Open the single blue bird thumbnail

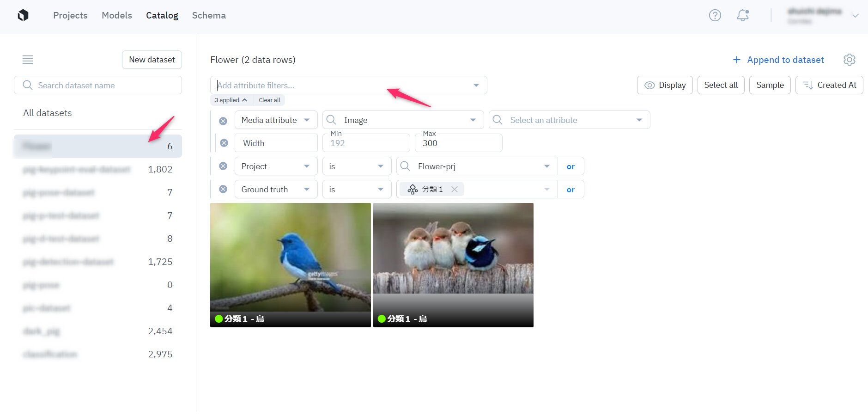tap(290, 259)
